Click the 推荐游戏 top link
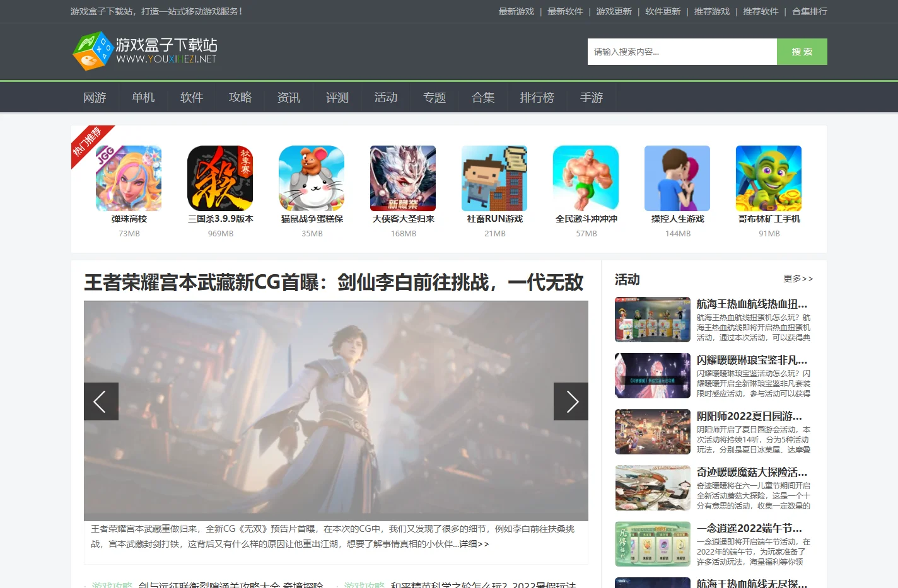898x588 pixels. pyautogui.click(x=712, y=11)
